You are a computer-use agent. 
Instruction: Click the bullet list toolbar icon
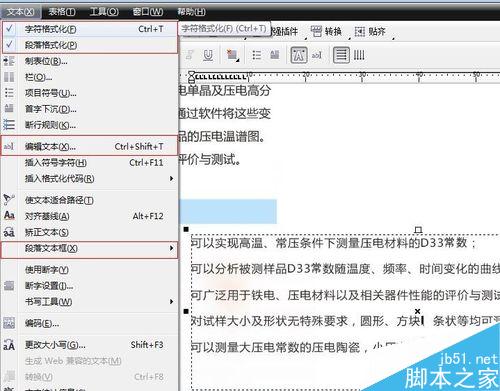256,55
